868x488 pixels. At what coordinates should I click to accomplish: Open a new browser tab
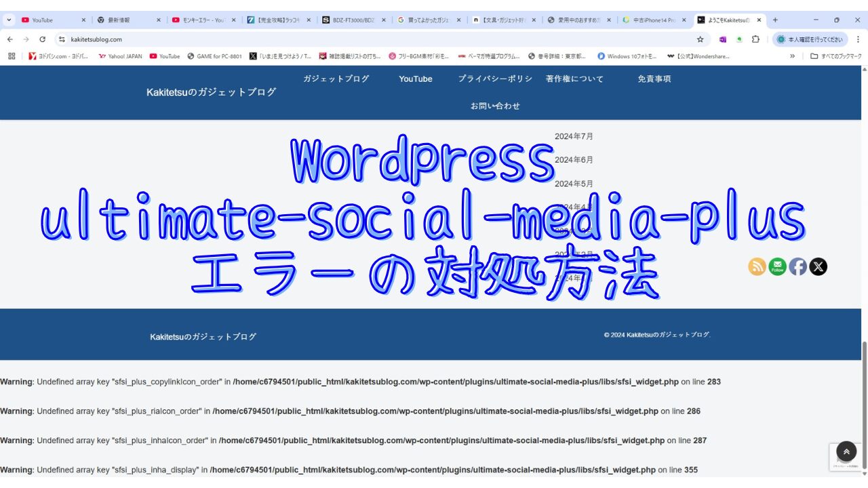(775, 20)
